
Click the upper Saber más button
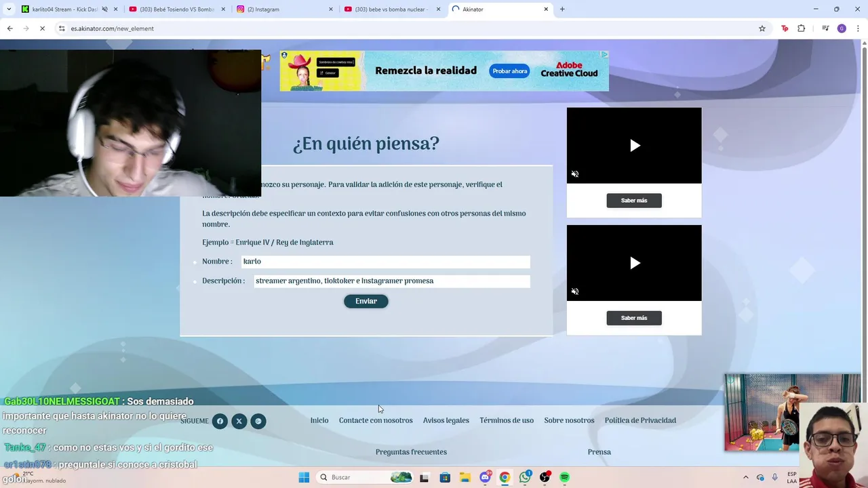coord(634,201)
